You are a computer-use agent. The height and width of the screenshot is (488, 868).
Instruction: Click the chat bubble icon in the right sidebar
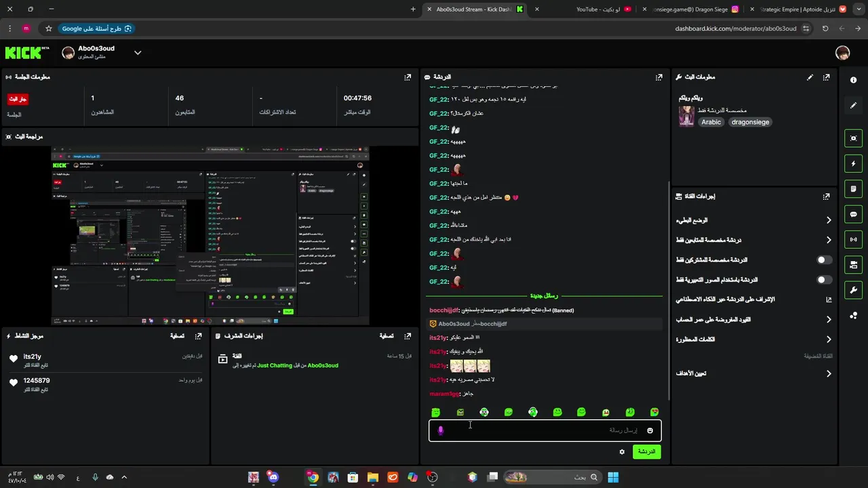coord(853,214)
